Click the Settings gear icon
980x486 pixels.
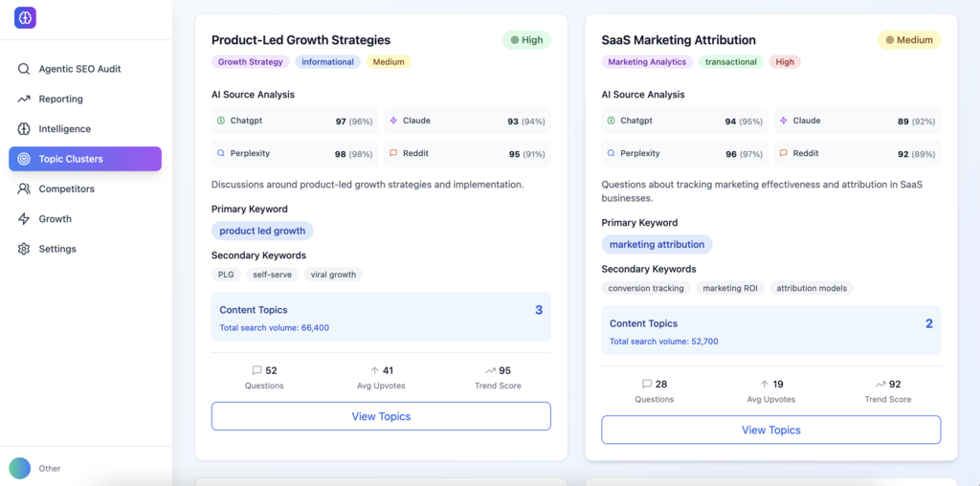[x=24, y=249]
